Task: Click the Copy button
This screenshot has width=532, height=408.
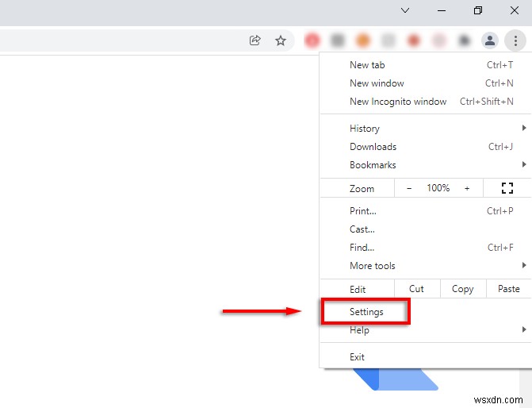Action: click(463, 289)
